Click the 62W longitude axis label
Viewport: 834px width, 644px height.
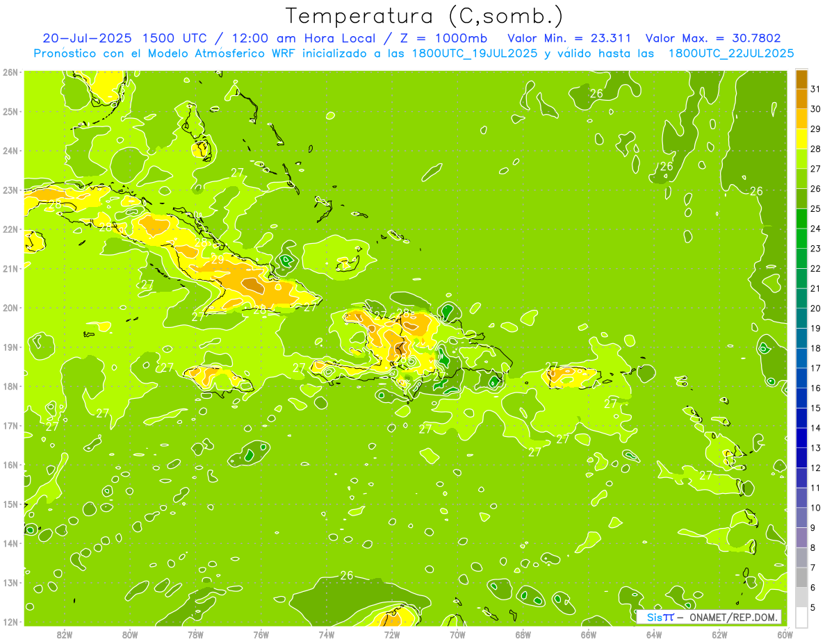click(x=719, y=634)
